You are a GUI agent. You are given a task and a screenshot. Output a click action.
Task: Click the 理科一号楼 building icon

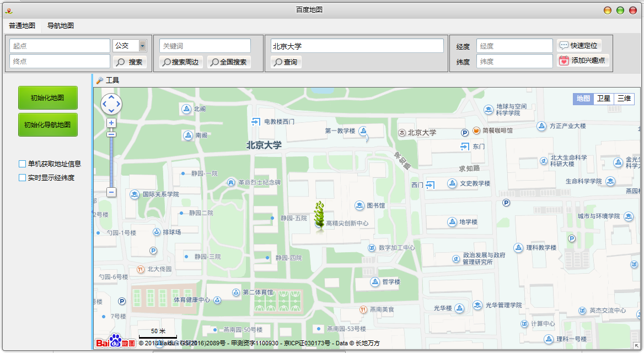click(x=549, y=339)
